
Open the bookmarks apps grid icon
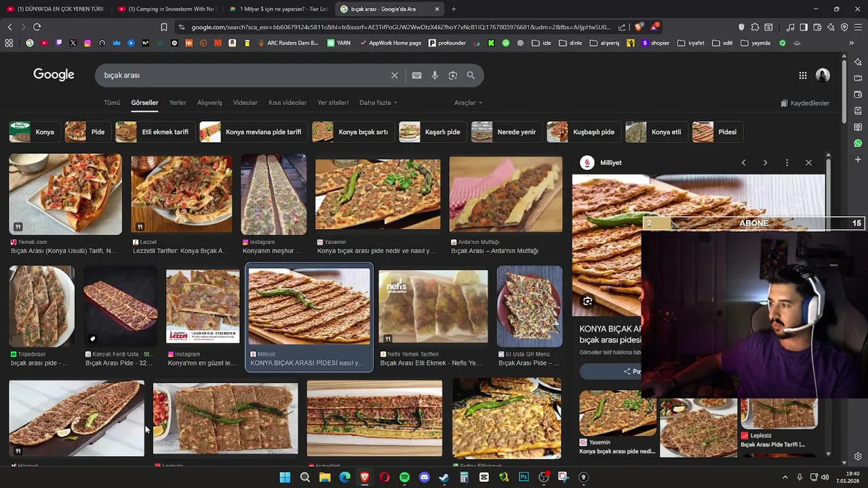(x=9, y=43)
